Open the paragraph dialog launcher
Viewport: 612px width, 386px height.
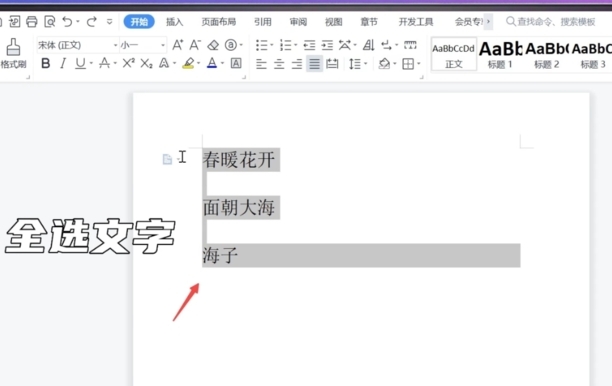coord(422,77)
